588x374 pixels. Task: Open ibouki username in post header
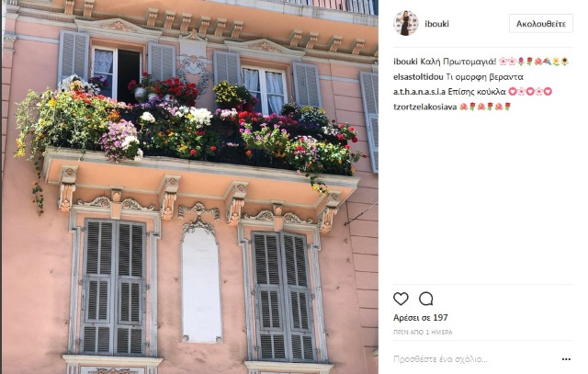coord(437,24)
